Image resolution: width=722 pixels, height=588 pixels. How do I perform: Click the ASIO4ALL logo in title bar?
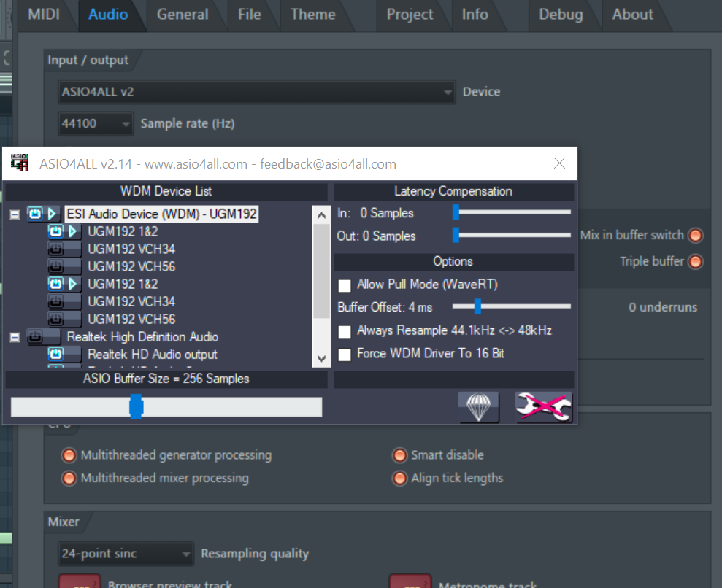pyautogui.click(x=20, y=163)
